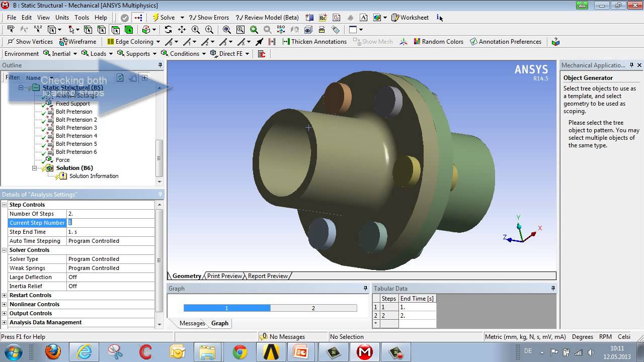Select Bolt Pretension 3 in Outline tree
The width and height of the screenshot is (644, 362).
click(76, 128)
